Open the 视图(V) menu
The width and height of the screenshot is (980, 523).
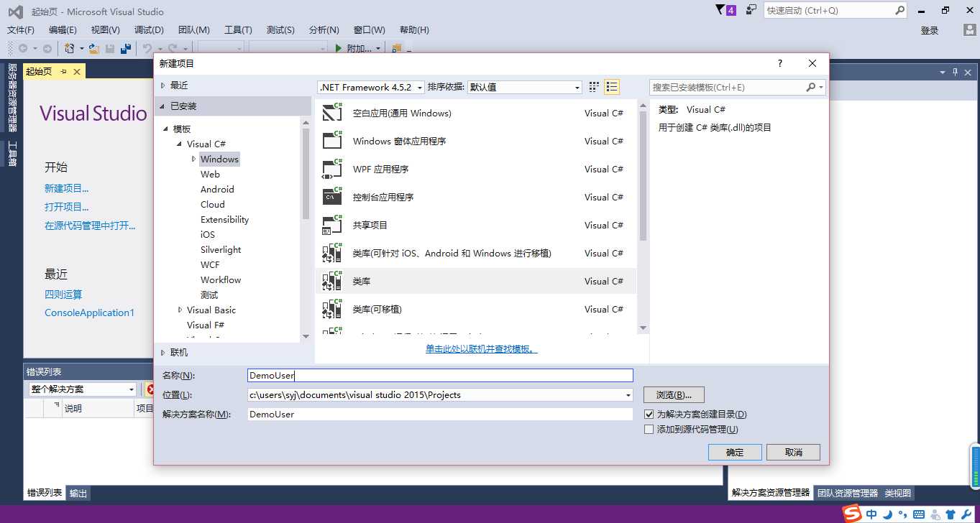[106, 30]
